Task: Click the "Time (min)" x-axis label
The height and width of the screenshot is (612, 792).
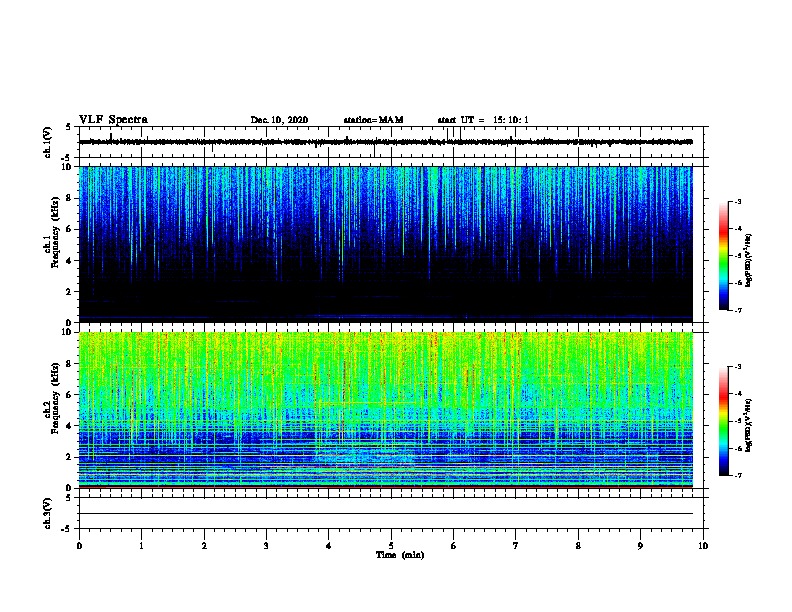Action: (x=400, y=555)
